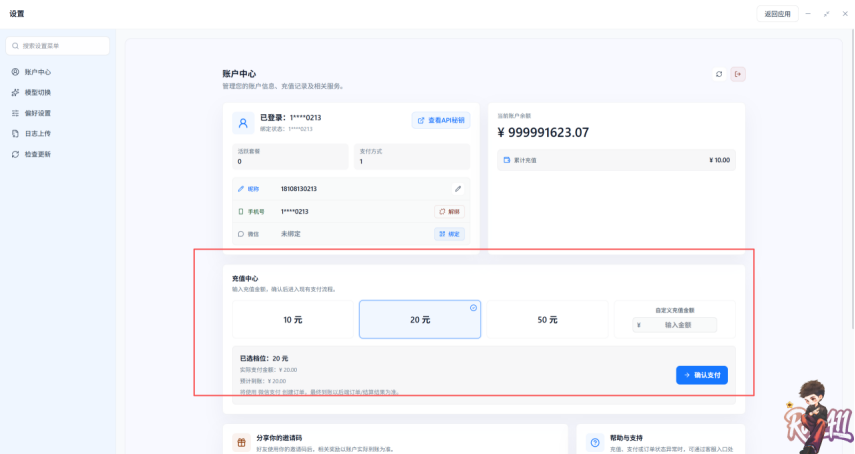Select the 50 元 recharge option
The image size is (855, 454).
click(547, 319)
